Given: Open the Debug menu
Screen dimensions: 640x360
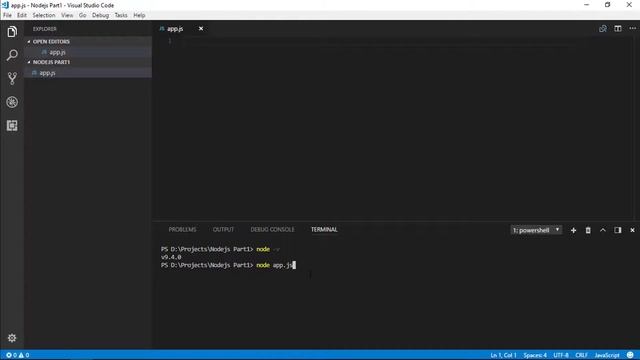Looking at the screenshot, I should tap(100, 15).
